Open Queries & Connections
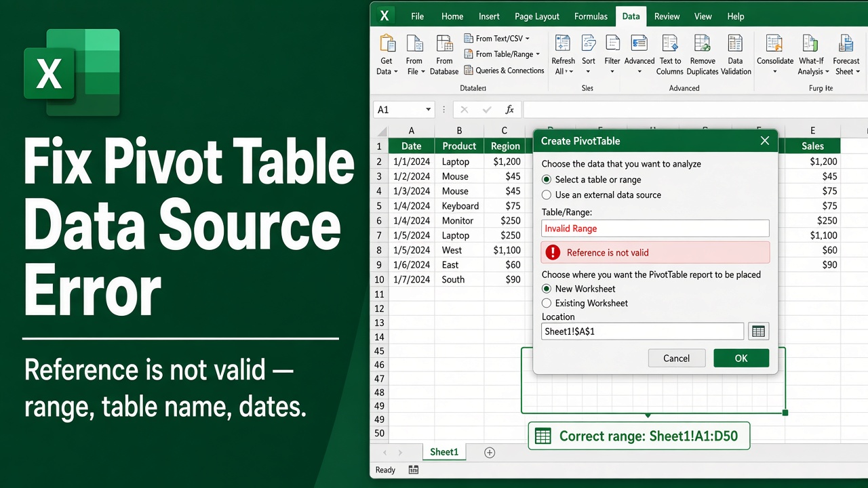This screenshot has height=488, width=868. click(504, 70)
